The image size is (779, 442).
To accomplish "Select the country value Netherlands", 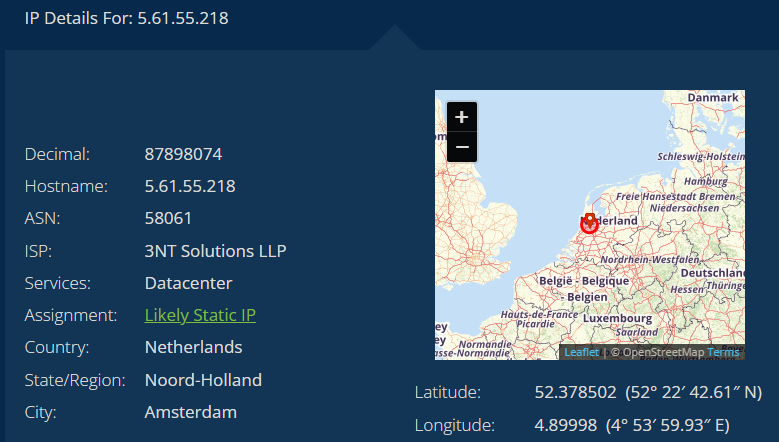I will (x=193, y=347).
